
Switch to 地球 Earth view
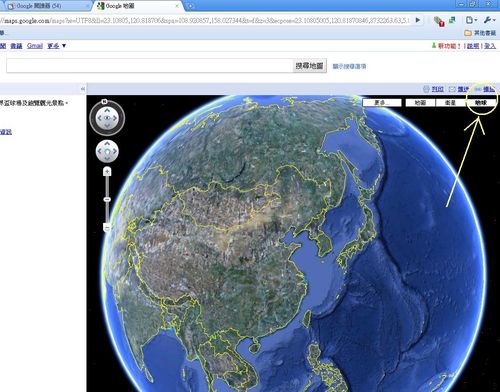pyautogui.click(x=481, y=103)
